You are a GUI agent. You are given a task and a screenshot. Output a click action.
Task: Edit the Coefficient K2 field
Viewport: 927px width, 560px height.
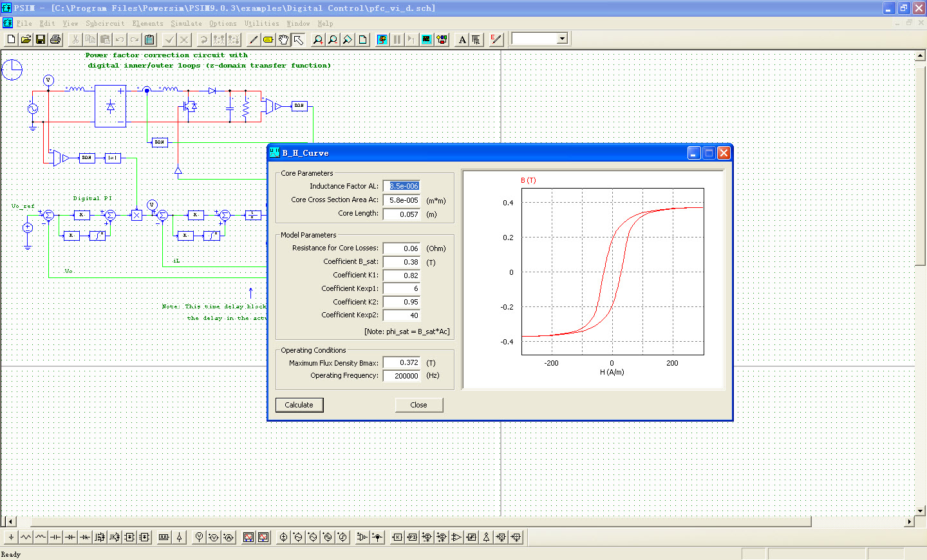[x=402, y=302]
